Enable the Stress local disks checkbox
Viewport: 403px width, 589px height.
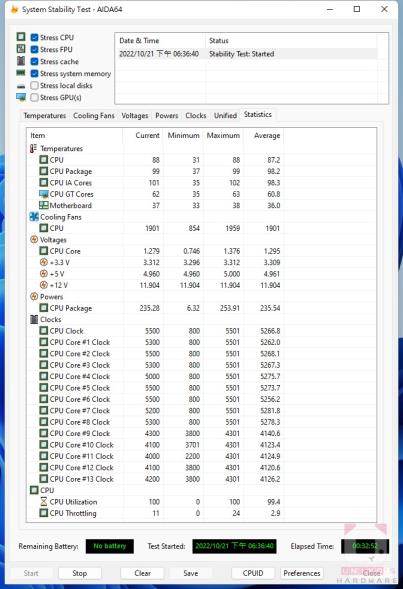[x=35, y=86]
